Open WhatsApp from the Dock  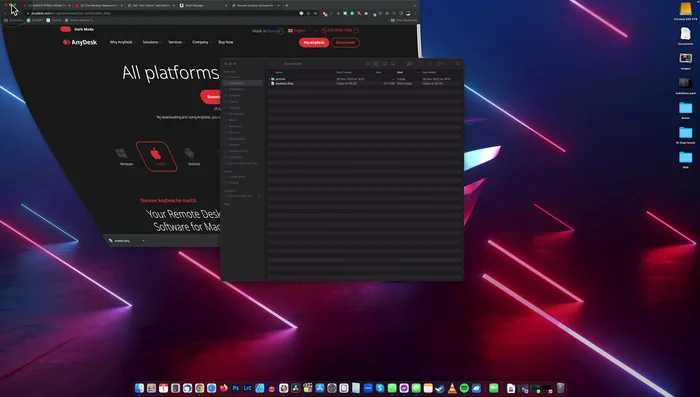pyautogui.click(x=392, y=388)
